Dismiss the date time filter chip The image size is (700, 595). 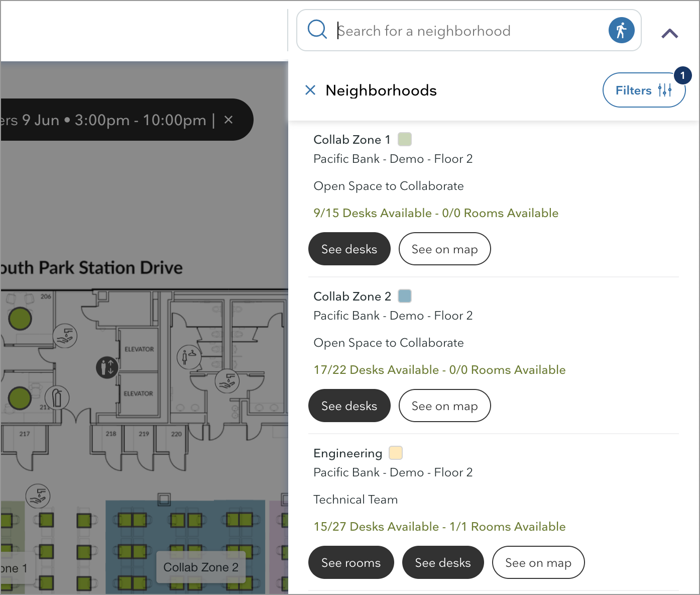(228, 120)
